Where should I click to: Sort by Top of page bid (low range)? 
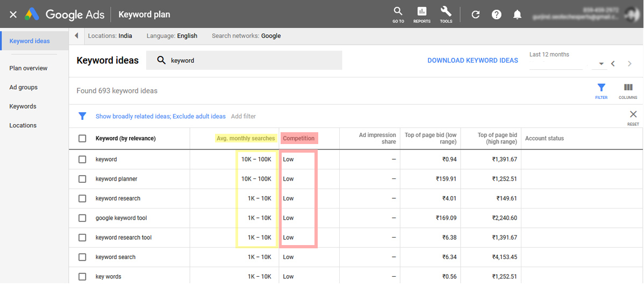click(x=431, y=138)
